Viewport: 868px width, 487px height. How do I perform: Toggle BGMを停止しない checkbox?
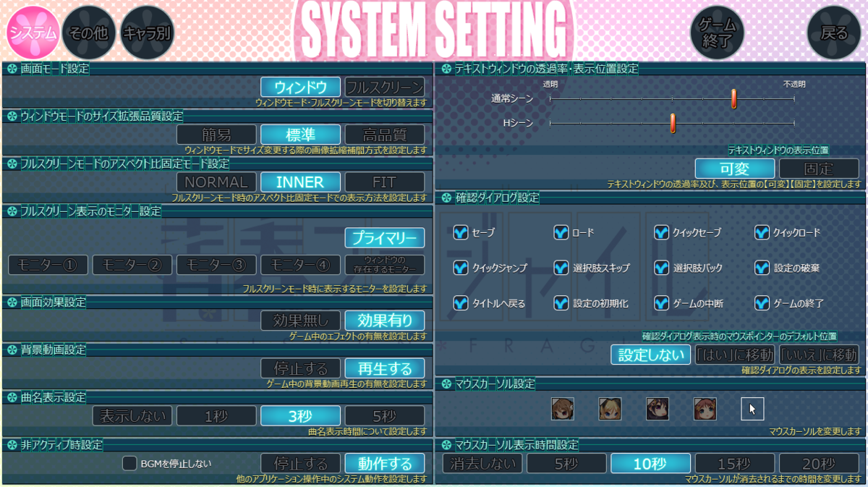click(129, 463)
